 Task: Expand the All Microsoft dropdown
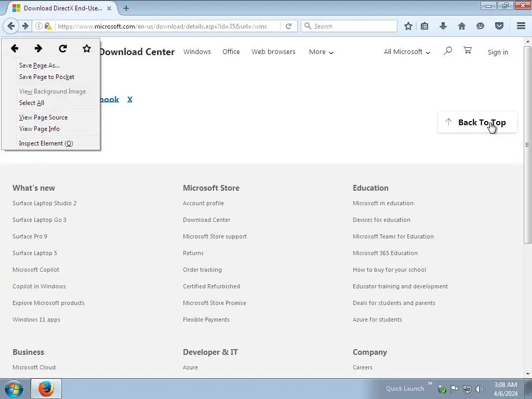[x=407, y=52]
